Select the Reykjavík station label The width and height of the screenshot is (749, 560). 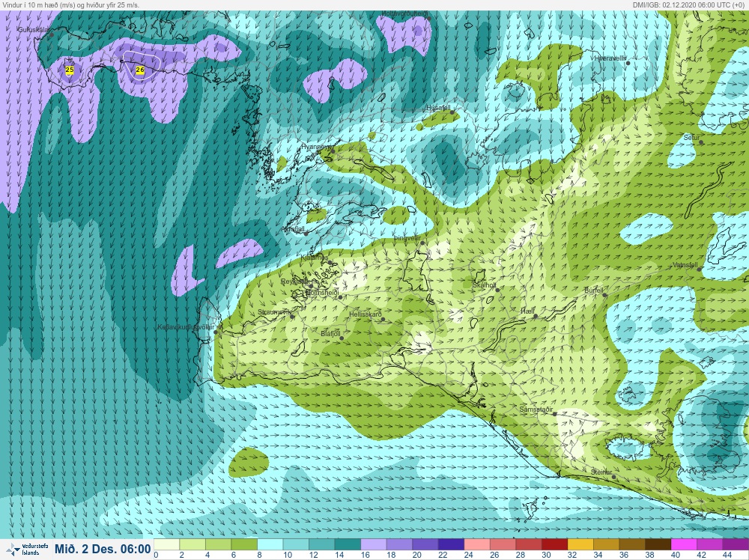(294, 281)
